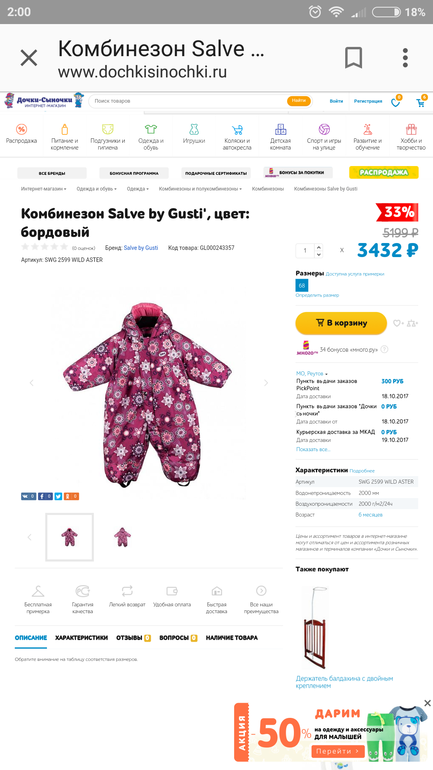This screenshot has height=770, width=433.
Task: Click the Поиск товаров search field
Action: click(189, 101)
